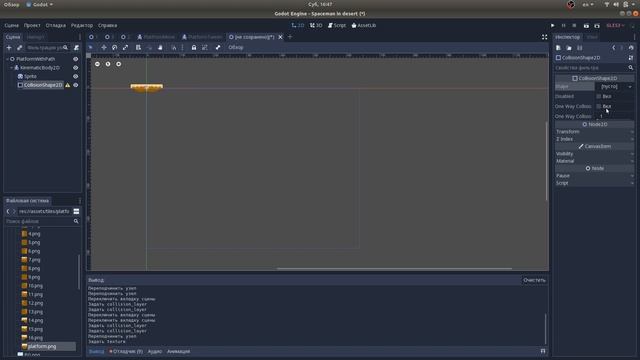Viewport: 640px width, 360px height.
Task: Click the play custom scene icon
Action: pyautogui.click(x=597, y=25)
